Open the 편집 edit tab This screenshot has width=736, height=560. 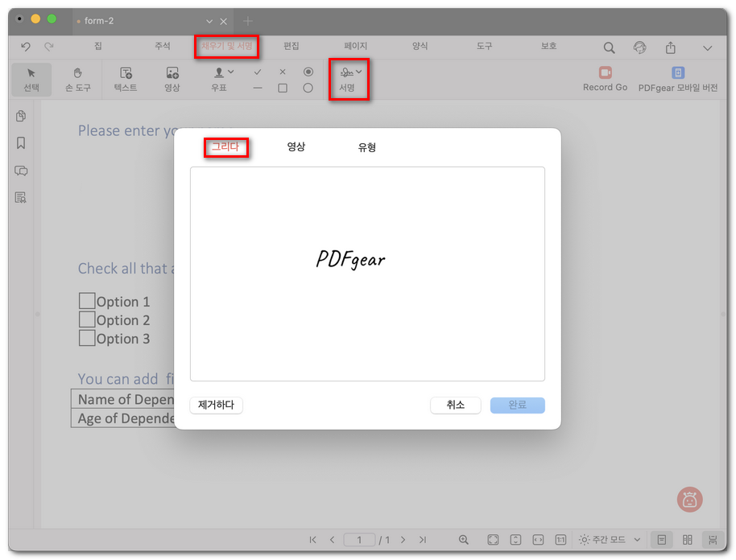tap(291, 46)
